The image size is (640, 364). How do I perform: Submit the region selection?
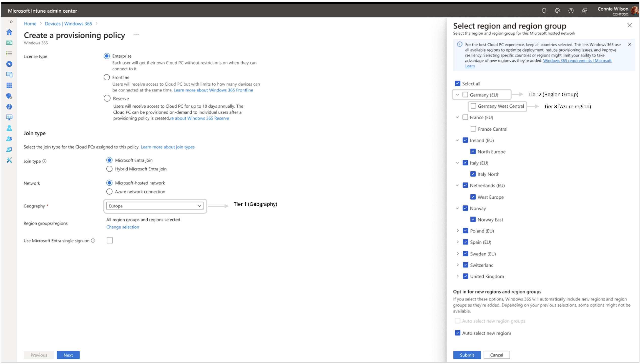tap(467, 355)
